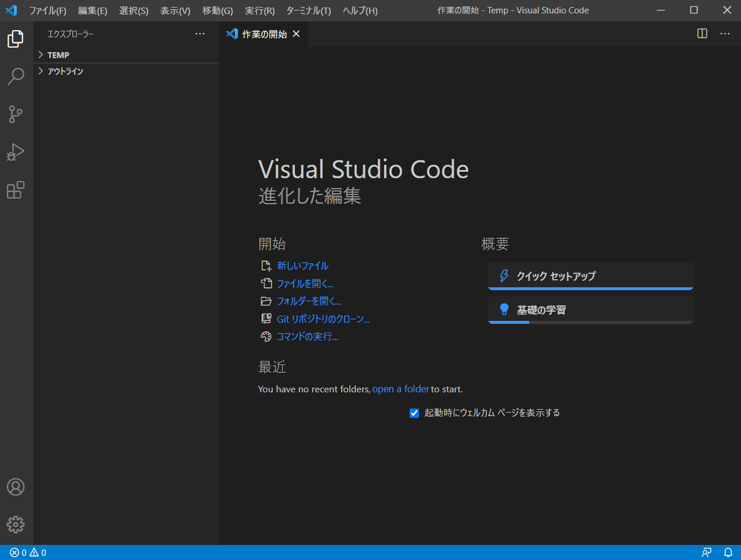Click the folder icon beside フォルダーを開く
Viewport: 741px width, 560px height.
point(266,301)
